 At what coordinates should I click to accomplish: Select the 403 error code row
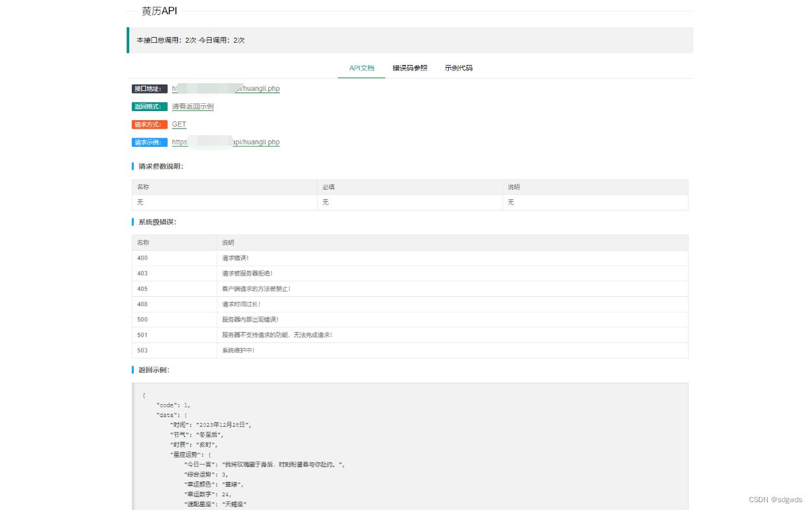tap(409, 274)
